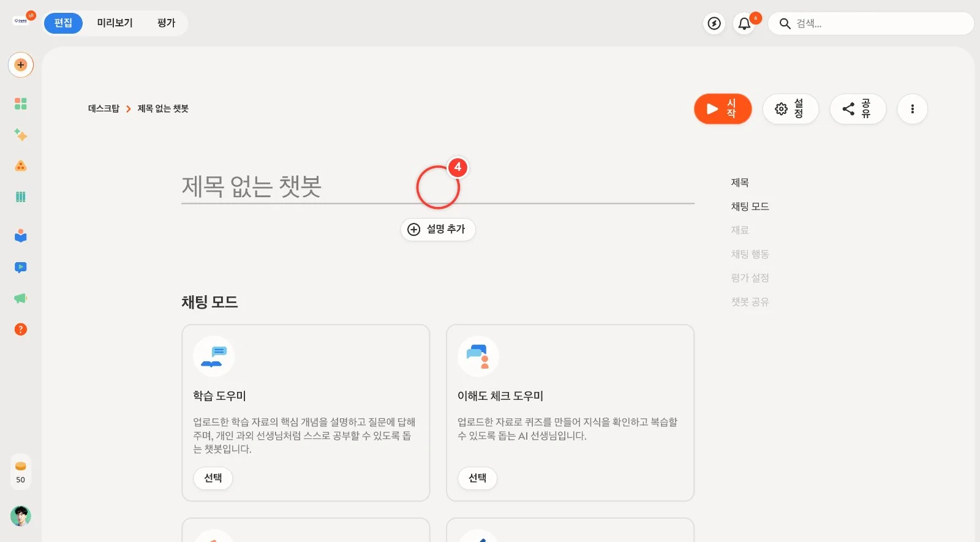Open the blue video chat sidebar icon
This screenshot has height=542, width=980.
pyautogui.click(x=21, y=267)
